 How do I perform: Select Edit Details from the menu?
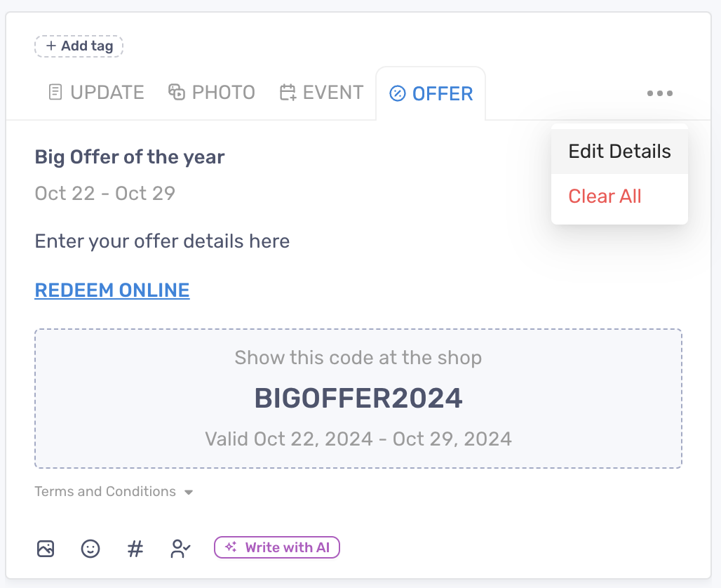click(619, 152)
